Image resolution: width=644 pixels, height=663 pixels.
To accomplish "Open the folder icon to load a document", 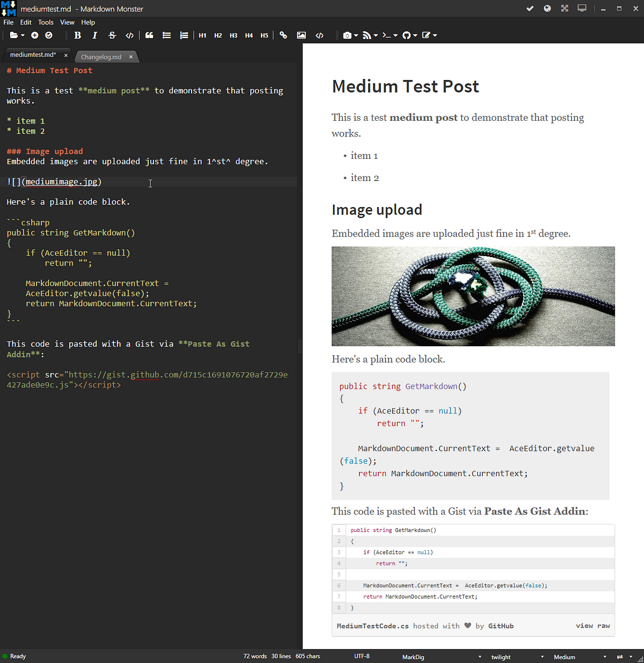I will (x=13, y=35).
